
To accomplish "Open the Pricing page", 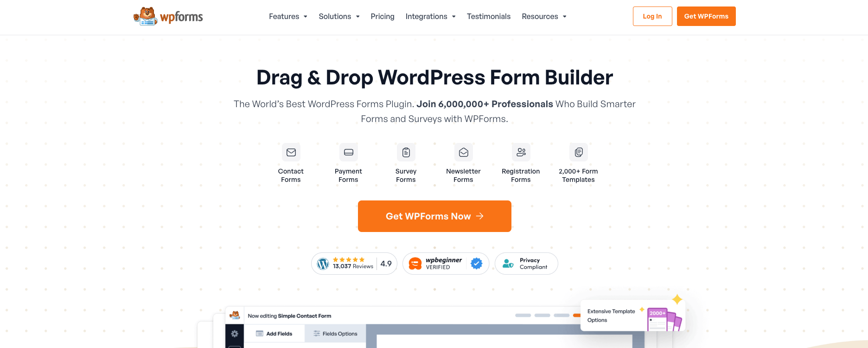I will pyautogui.click(x=383, y=16).
